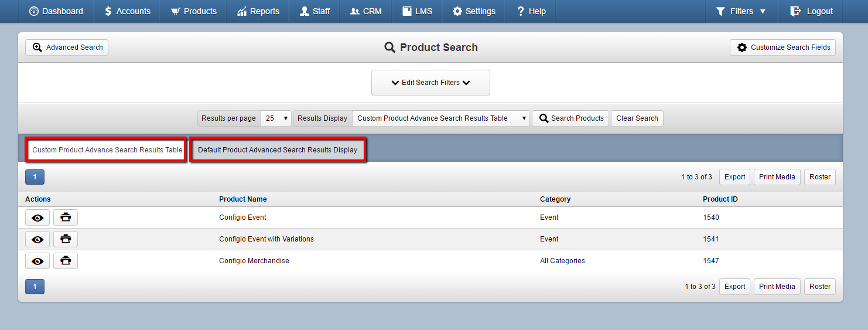Screen dimensions: 868x330
Task: Click the bottom Roster button
Action: point(820,287)
